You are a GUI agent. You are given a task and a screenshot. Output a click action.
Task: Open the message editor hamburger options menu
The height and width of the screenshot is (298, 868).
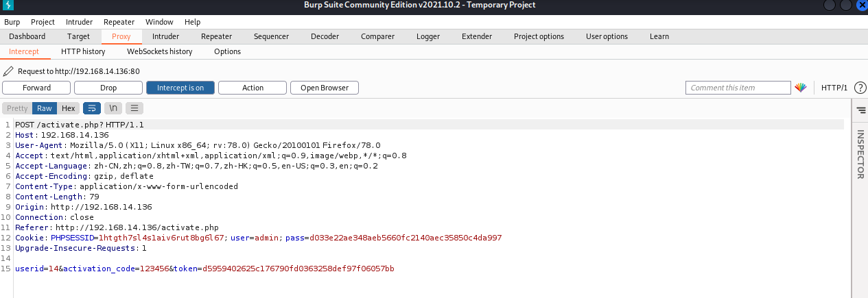coord(134,108)
